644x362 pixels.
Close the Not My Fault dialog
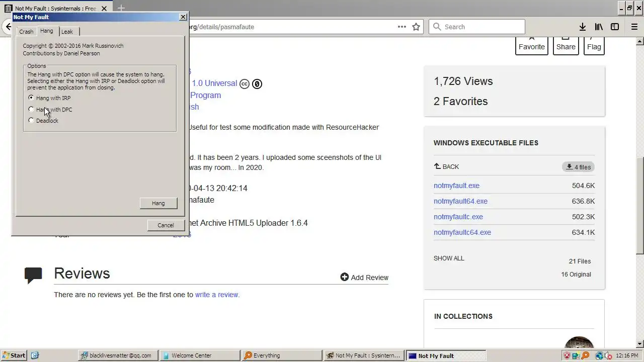183,17
